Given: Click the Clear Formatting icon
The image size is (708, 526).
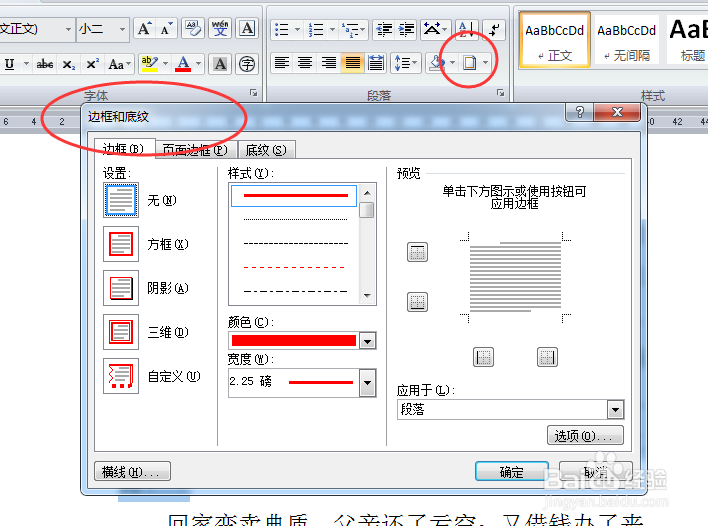Looking at the screenshot, I should click(x=193, y=29).
